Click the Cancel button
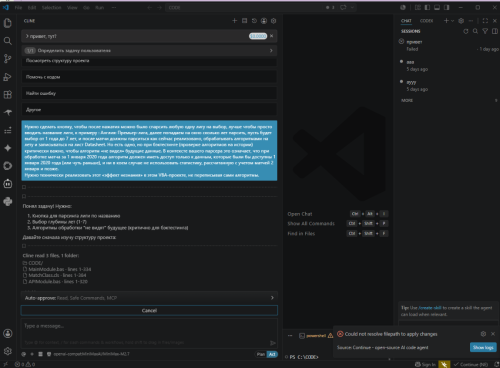The image size is (500, 368). coord(149,310)
